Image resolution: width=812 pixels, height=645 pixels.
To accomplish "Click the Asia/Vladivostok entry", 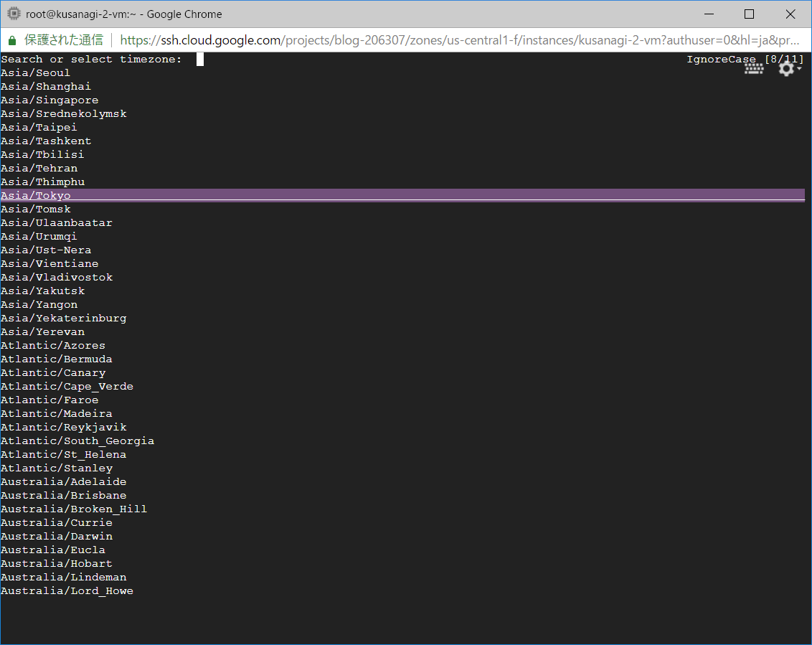I will coord(57,277).
